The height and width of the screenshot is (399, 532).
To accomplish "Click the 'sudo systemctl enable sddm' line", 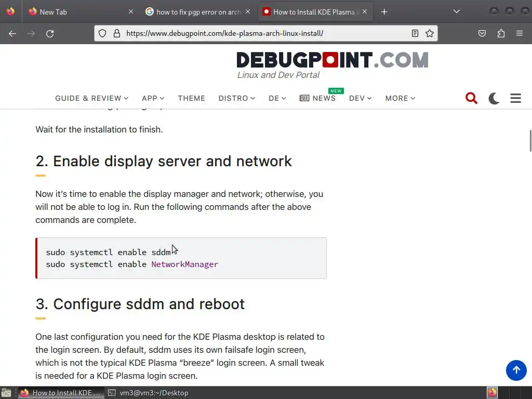I will (108, 252).
